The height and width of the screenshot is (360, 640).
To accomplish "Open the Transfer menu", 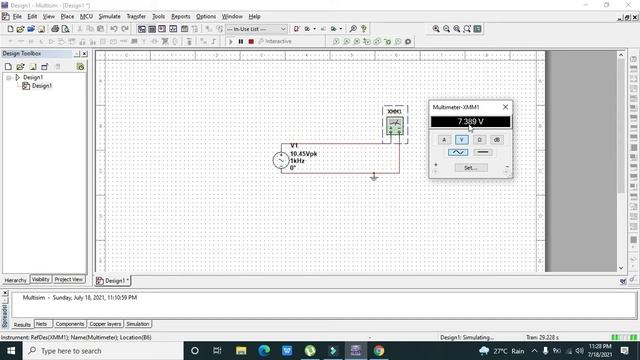I will pos(136,16).
